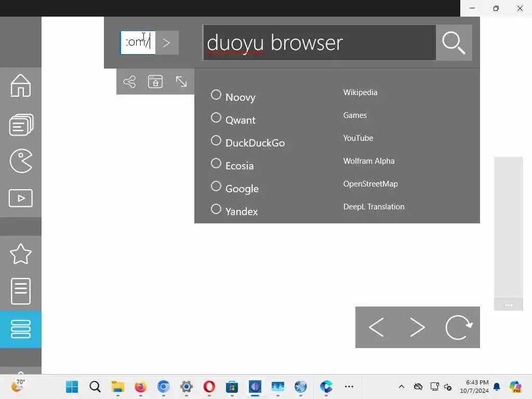The height and width of the screenshot is (399, 532).
Task: Open the tabs stack icon in sidebar
Action: click(21, 125)
